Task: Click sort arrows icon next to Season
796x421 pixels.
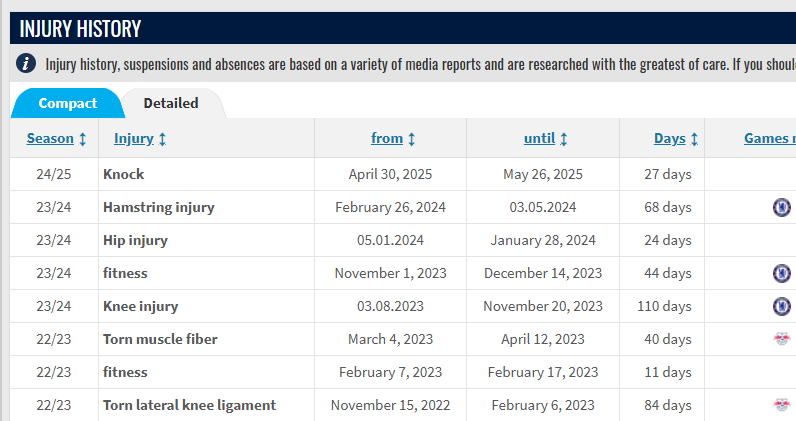Action: point(82,139)
